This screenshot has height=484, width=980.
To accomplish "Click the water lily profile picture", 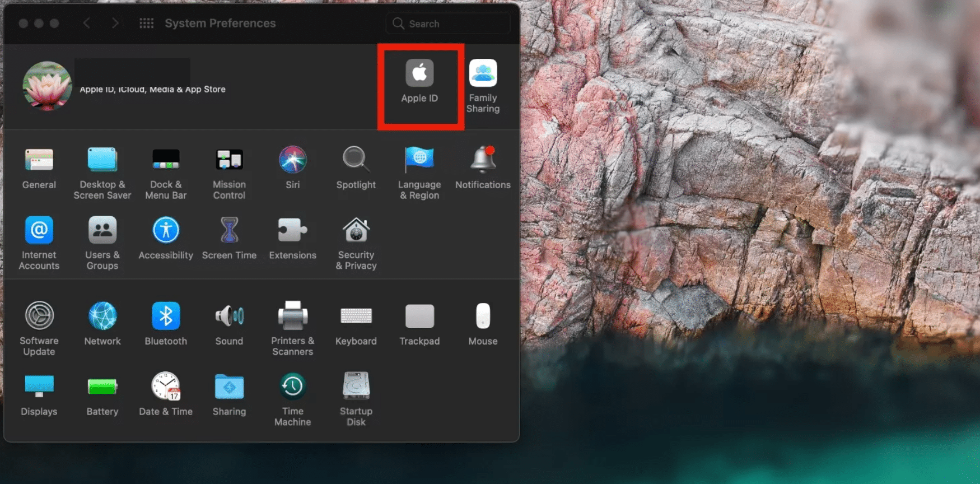I will point(47,86).
